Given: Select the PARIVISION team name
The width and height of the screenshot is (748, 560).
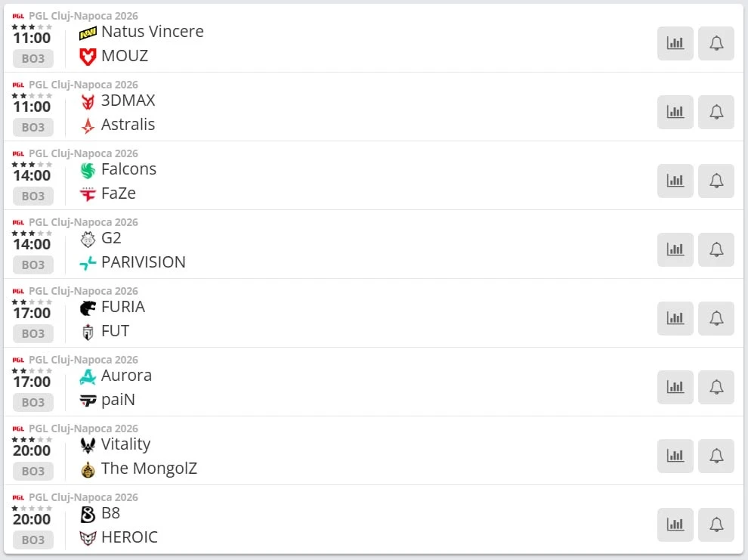Looking at the screenshot, I should tap(143, 262).
